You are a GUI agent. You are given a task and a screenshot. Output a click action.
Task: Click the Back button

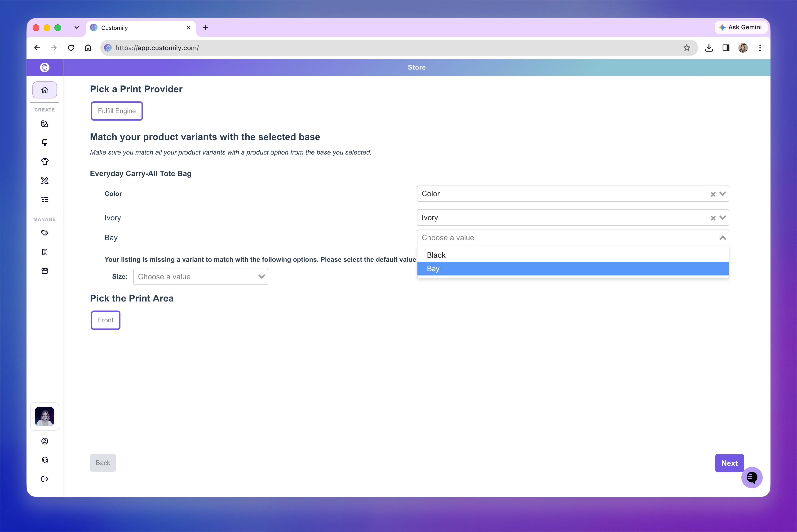(x=103, y=463)
